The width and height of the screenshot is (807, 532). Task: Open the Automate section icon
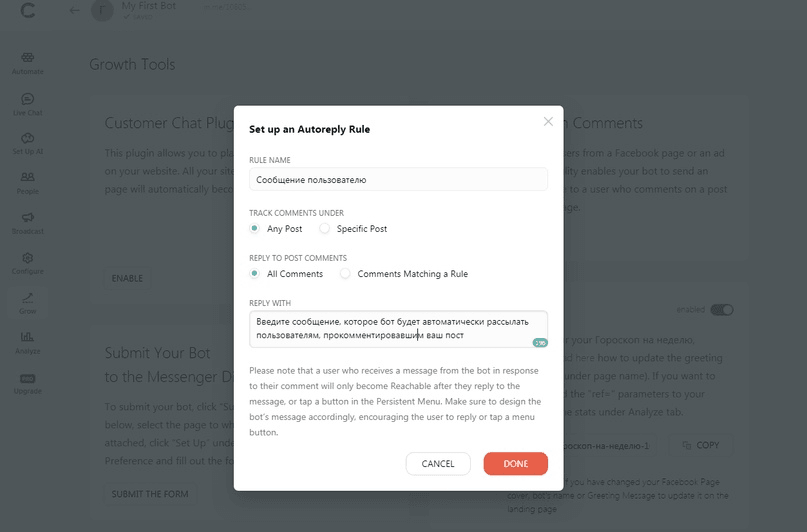(28, 58)
